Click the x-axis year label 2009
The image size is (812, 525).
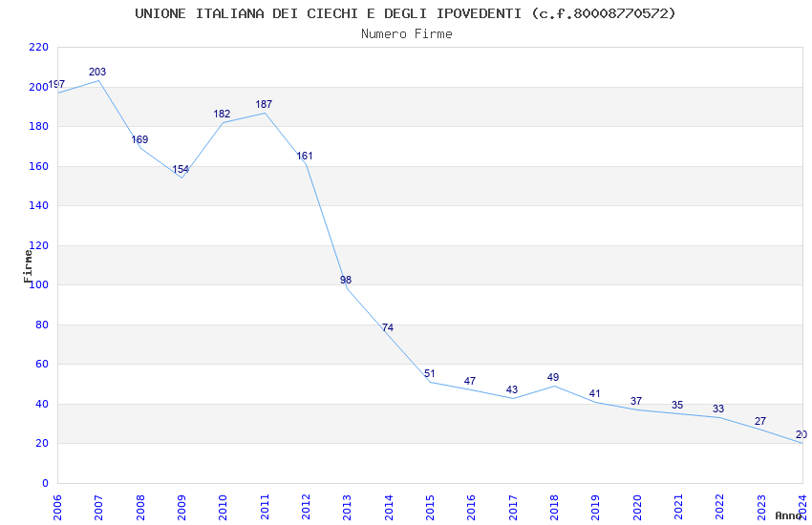point(182,508)
